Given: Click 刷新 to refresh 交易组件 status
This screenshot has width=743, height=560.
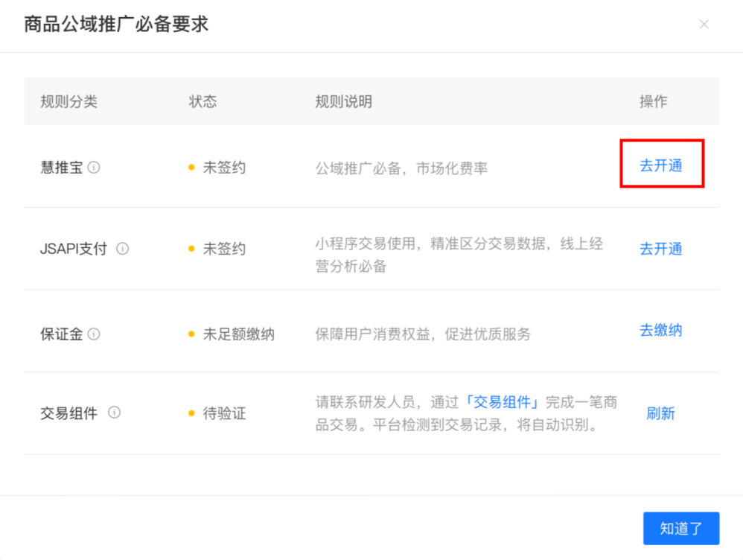Looking at the screenshot, I should click(x=661, y=413).
